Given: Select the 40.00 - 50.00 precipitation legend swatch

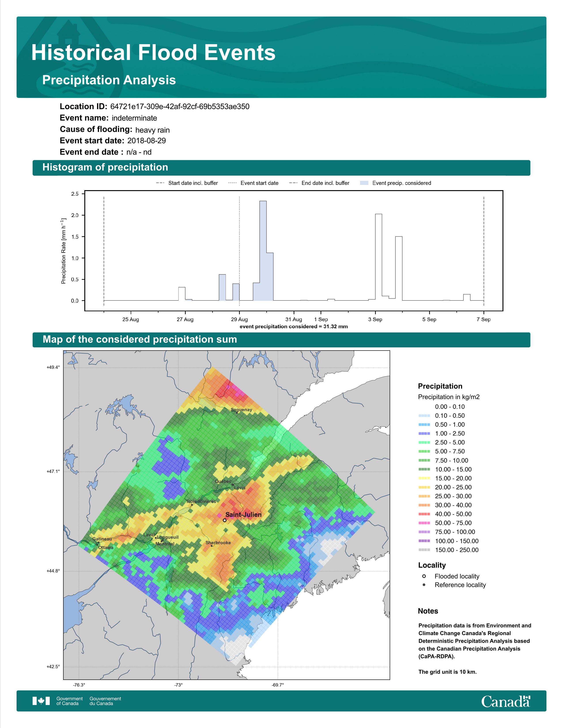Looking at the screenshot, I should (x=424, y=514).
